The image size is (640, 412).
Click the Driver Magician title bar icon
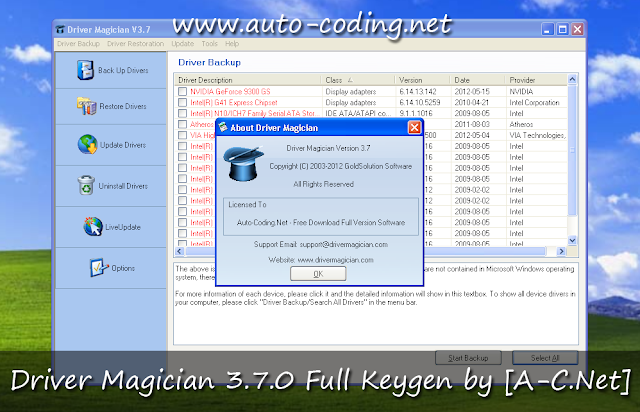click(60, 29)
